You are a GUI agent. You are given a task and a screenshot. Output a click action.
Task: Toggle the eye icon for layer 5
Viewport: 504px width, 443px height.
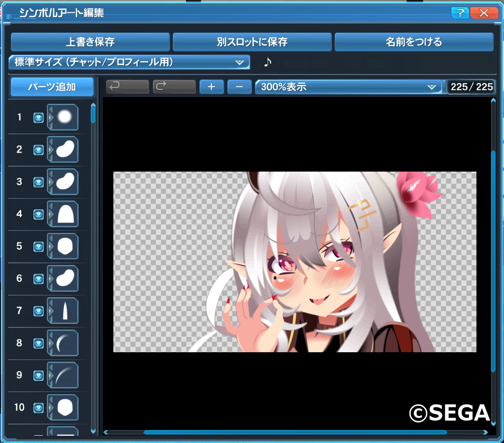[x=38, y=247]
